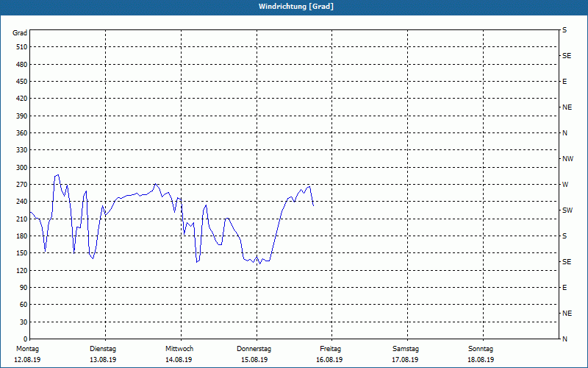Select the 360 degree axis label

coord(21,133)
